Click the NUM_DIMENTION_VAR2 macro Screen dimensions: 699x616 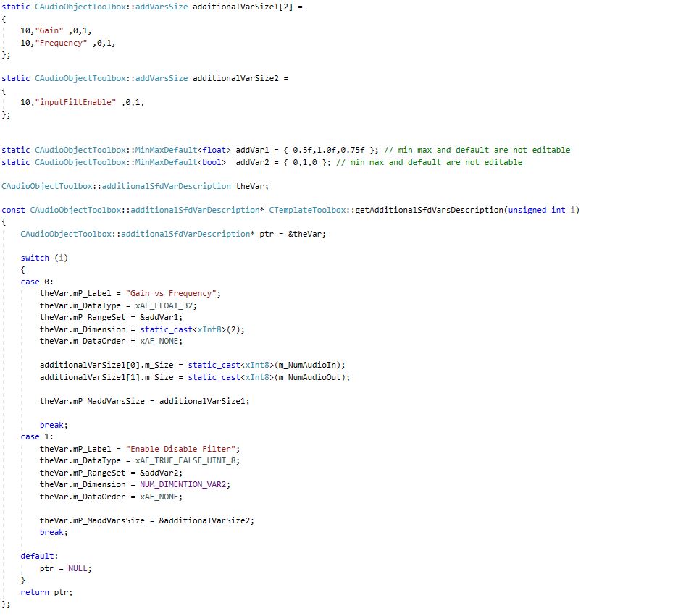pos(183,484)
